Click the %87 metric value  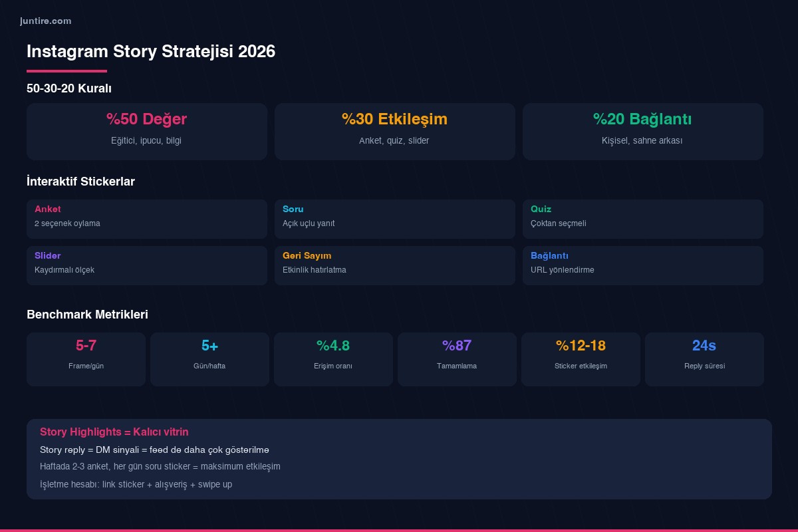pos(457,346)
